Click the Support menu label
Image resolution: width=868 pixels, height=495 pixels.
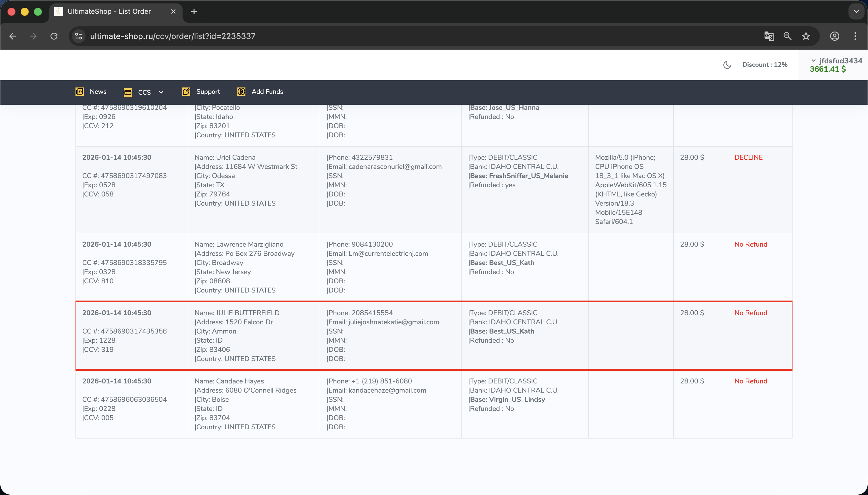pos(208,91)
